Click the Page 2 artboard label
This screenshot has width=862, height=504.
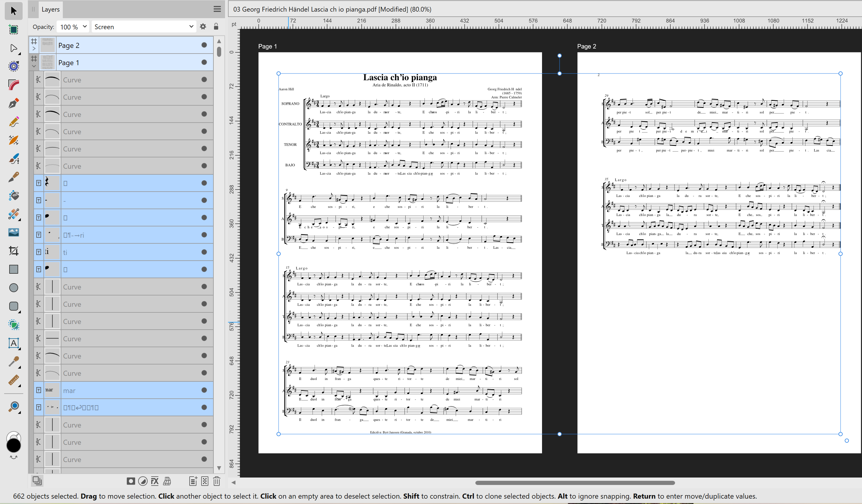click(586, 46)
